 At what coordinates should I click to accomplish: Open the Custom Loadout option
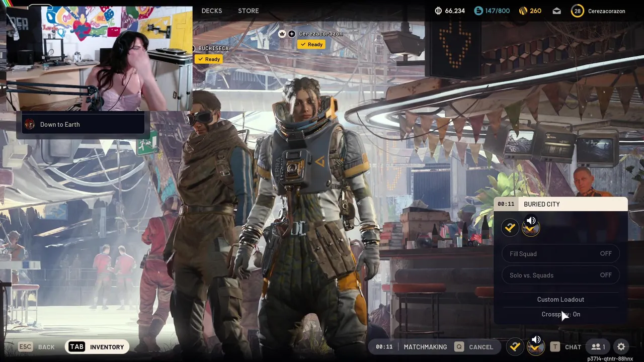[560, 299]
